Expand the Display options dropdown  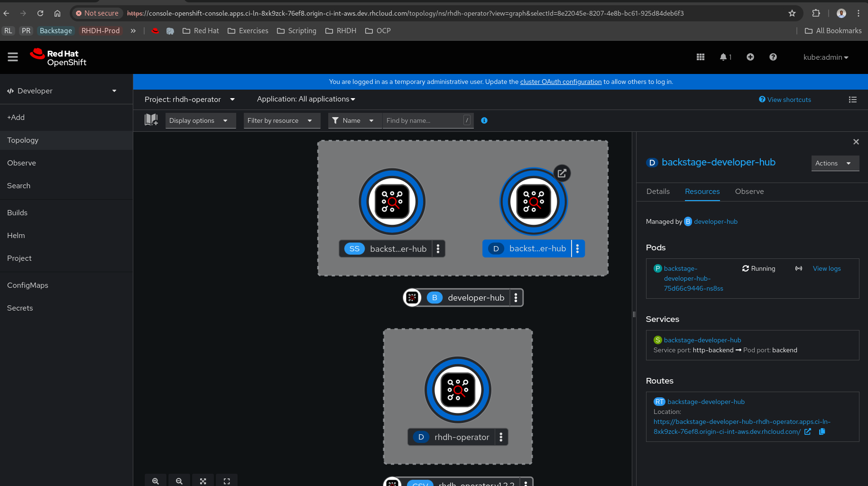(200, 120)
